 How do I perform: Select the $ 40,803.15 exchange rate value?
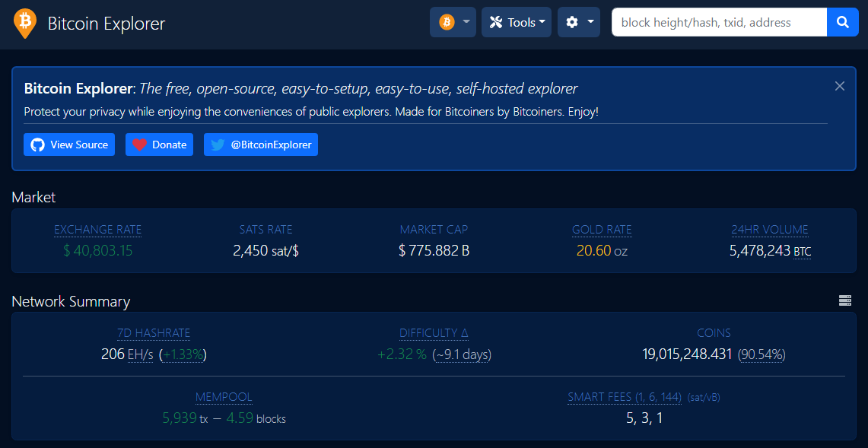[97, 251]
